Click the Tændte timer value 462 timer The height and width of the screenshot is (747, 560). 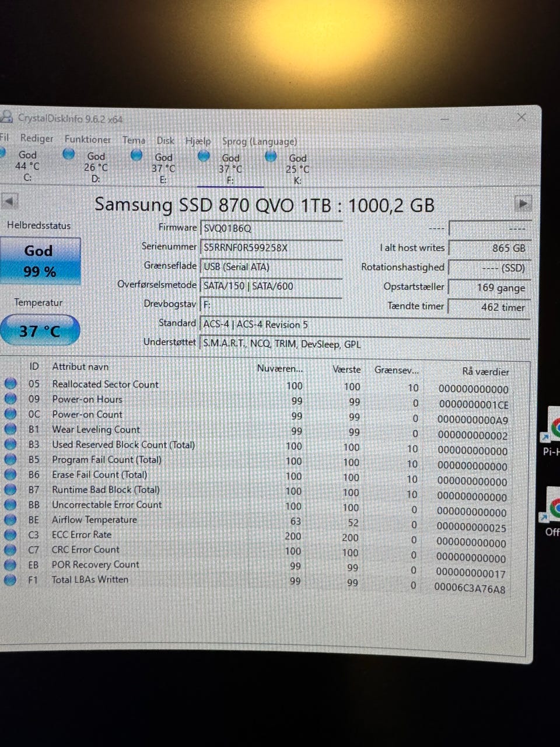(x=489, y=307)
